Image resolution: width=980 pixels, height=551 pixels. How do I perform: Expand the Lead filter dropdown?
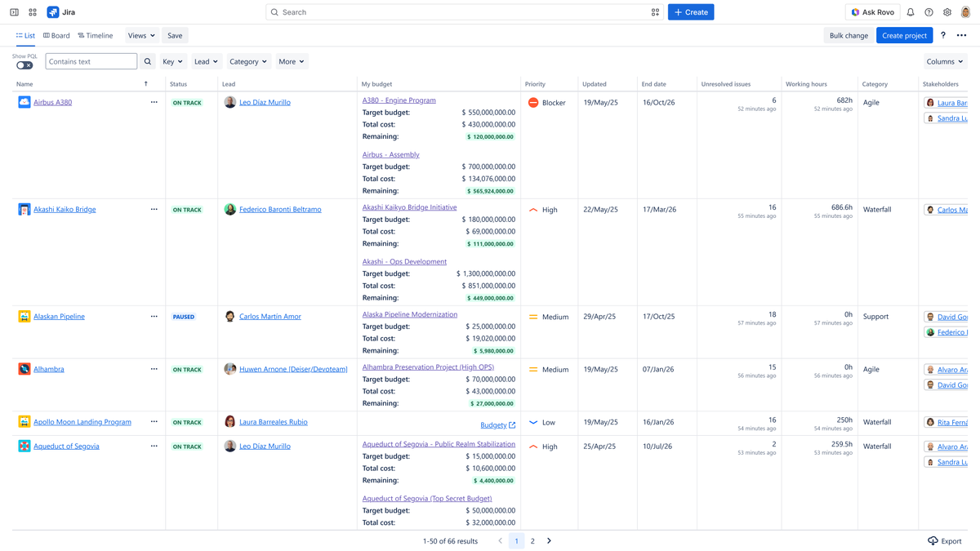(x=206, y=61)
